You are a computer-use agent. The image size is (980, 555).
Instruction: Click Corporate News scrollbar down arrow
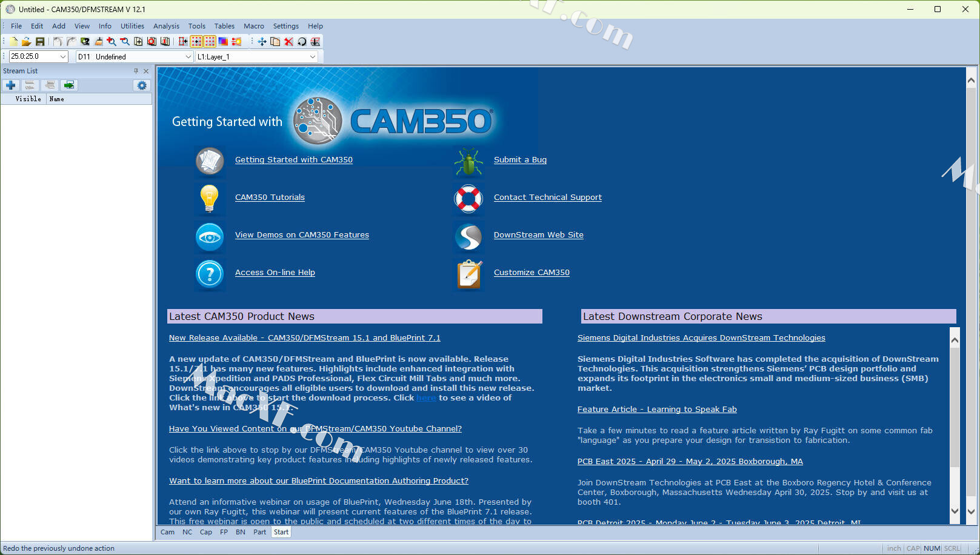pyautogui.click(x=955, y=511)
